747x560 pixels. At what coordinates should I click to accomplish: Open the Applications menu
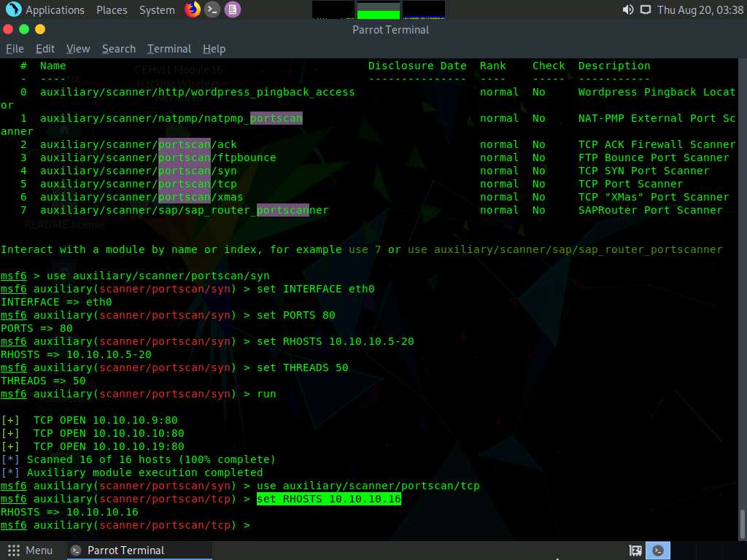[x=55, y=10]
